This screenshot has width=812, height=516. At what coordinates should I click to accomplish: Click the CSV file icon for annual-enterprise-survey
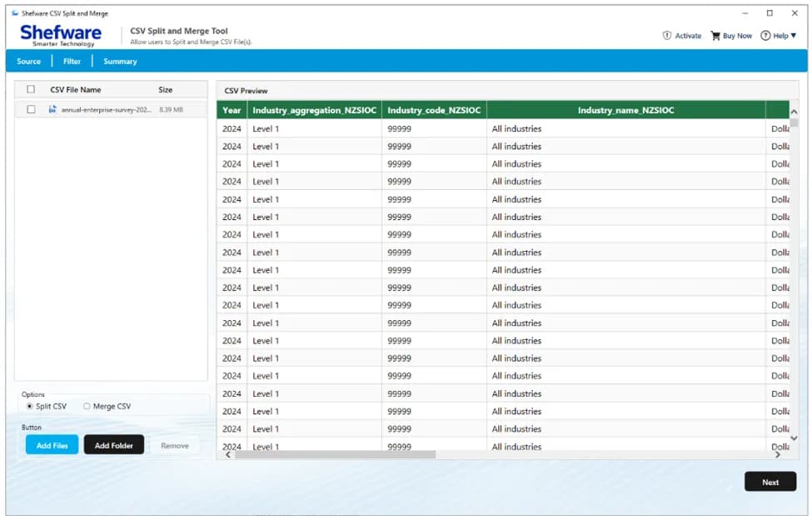[52, 109]
